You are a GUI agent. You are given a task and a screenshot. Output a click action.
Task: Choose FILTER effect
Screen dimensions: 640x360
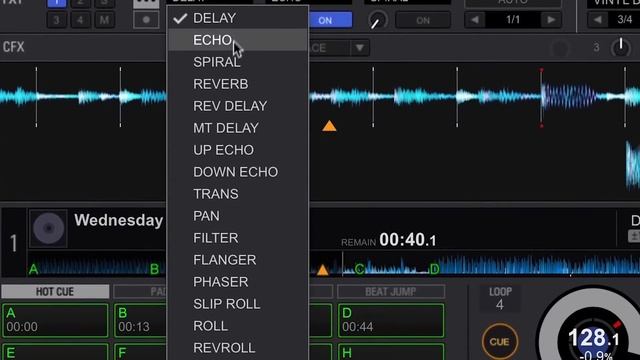(238, 238)
